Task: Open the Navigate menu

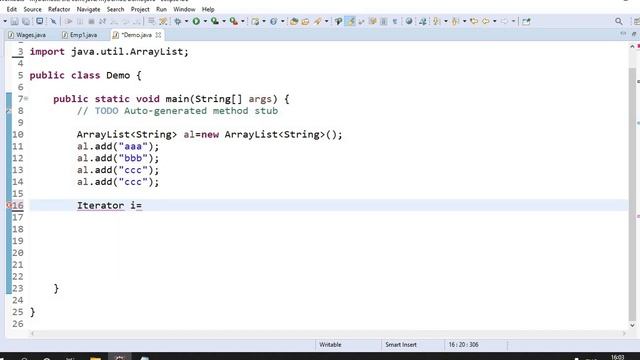Action: [x=88, y=9]
